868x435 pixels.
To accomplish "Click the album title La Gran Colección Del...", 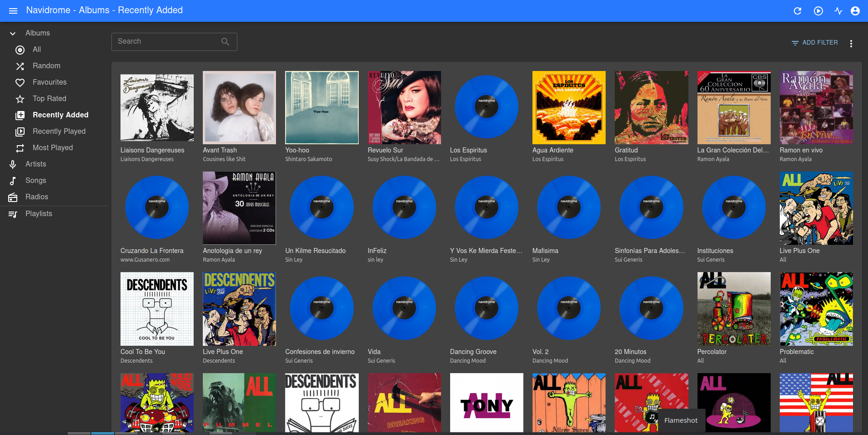I will click(x=733, y=150).
